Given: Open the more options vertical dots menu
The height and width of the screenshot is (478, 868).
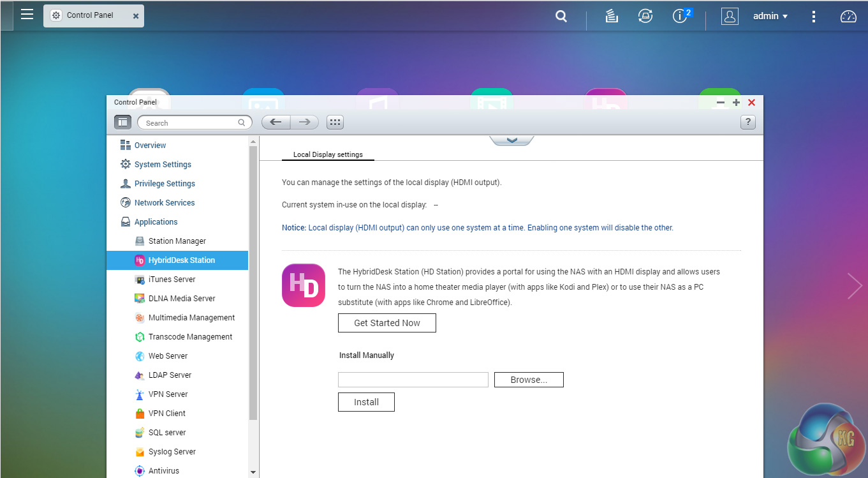Looking at the screenshot, I should (x=813, y=17).
